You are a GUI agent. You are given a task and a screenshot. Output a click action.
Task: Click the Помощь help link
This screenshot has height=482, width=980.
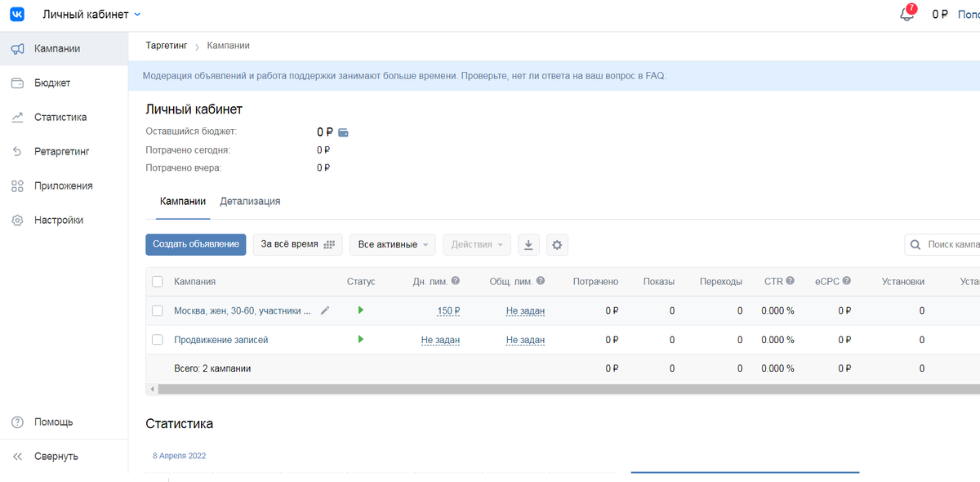click(x=54, y=422)
